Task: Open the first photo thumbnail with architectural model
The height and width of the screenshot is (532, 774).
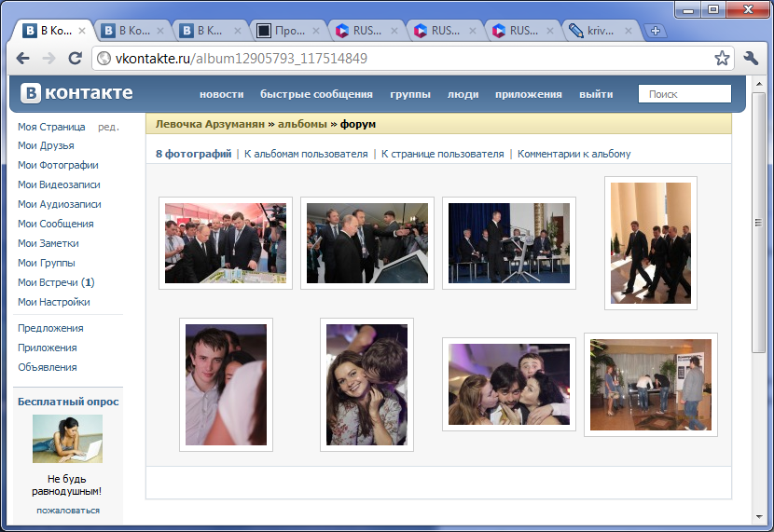Action: click(x=226, y=243)
